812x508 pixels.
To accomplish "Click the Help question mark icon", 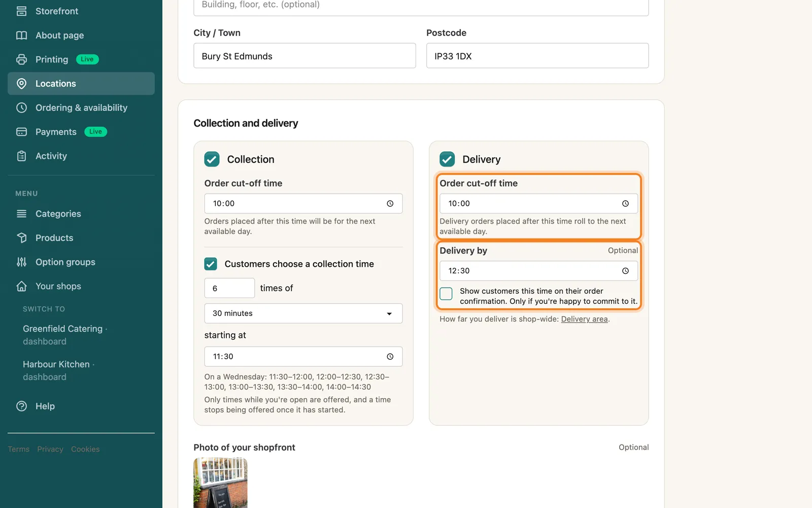I will click(x=21, y=406).
